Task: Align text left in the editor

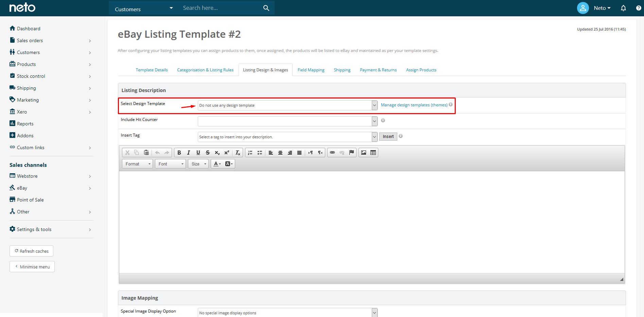Action: (271, 153)
